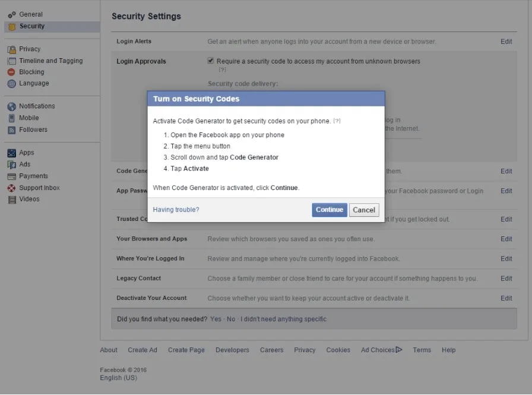Open Create Page footer link
This screenshot has height=395, width=532.
pos(186,350)
